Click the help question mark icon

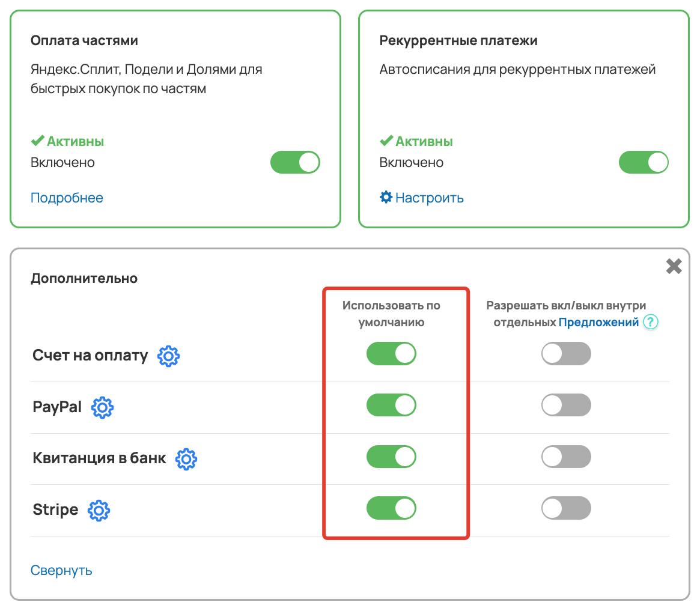point(651,322)
